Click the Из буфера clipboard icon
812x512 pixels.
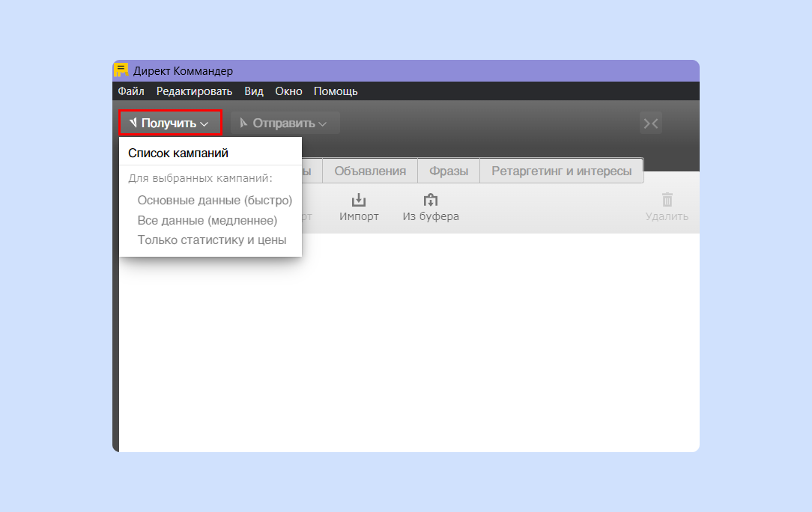point(430,201)
